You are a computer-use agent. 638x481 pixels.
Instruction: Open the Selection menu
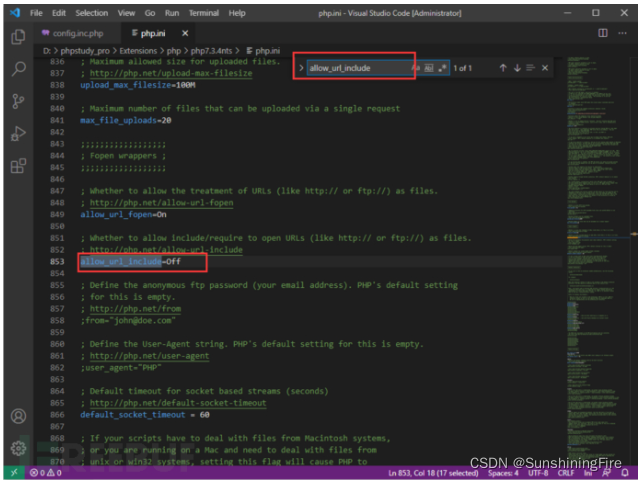[92, 13]
